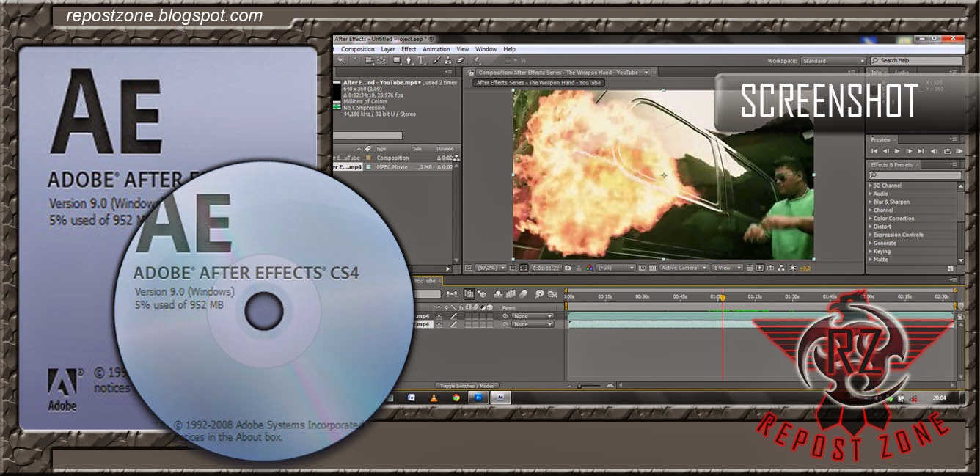Click the Effects & Presets search field

[x=915, y=175]
